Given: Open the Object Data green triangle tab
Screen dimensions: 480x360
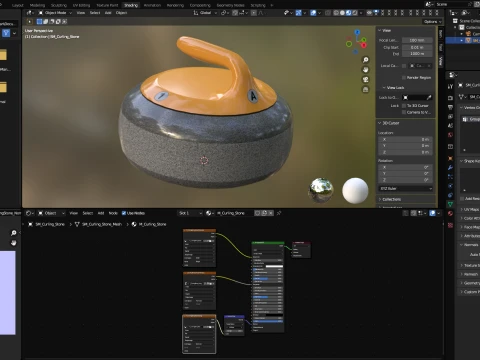Looking at the screenshot, I should pos(450,204).
